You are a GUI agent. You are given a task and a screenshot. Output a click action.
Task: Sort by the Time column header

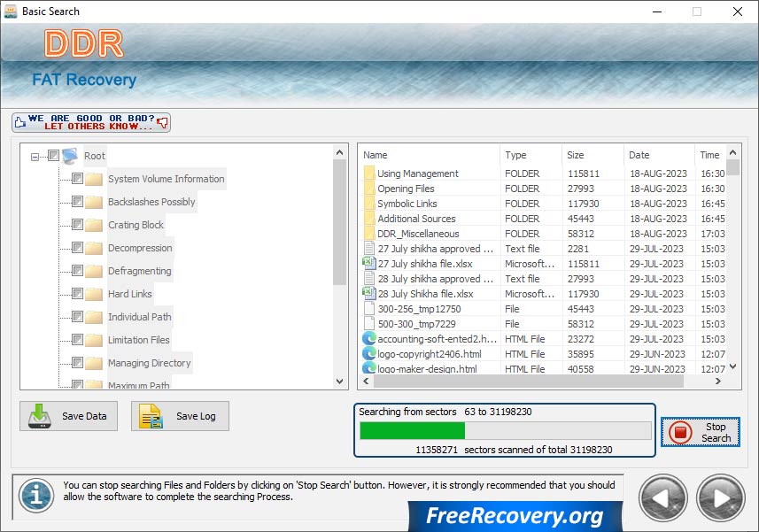point(710,155)
